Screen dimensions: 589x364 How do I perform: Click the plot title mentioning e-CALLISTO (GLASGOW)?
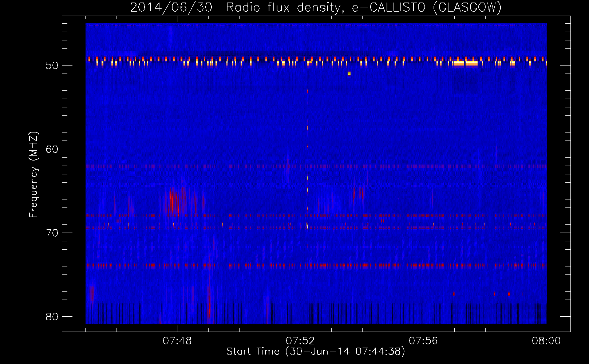coord(316,7)
